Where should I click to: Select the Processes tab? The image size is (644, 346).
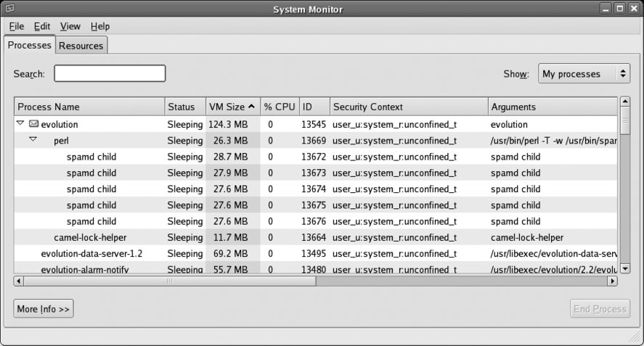tap(30, 45)
